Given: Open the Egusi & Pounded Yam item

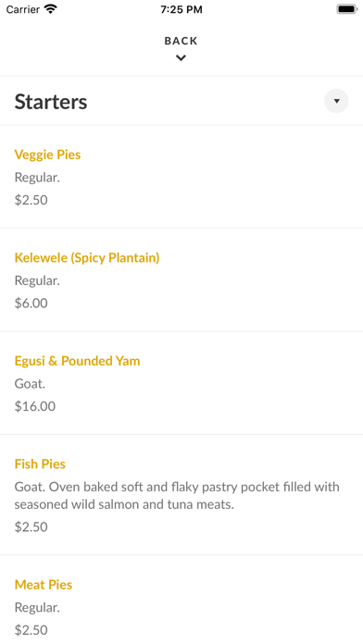Looking at the screenshot, I should point(181,383).
